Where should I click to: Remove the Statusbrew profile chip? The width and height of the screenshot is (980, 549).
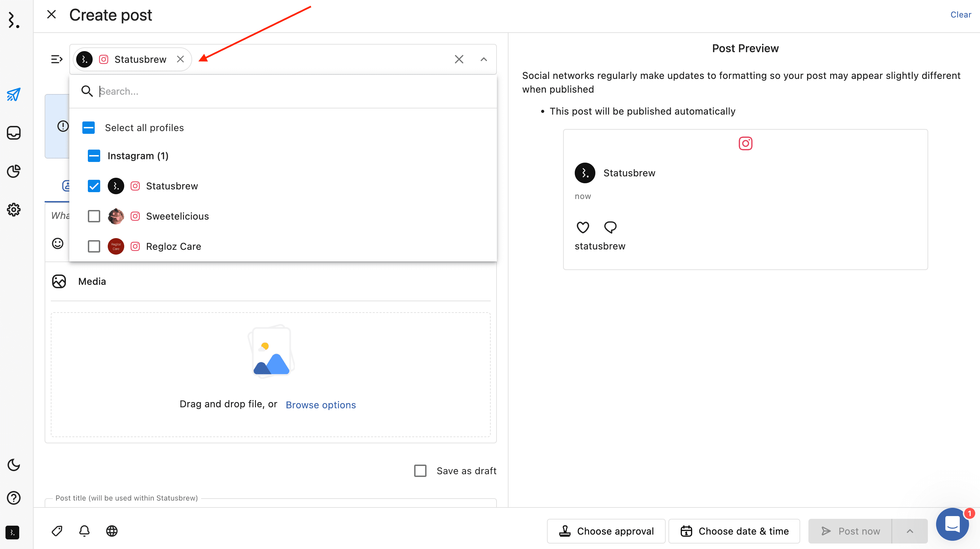click(180, 59)
